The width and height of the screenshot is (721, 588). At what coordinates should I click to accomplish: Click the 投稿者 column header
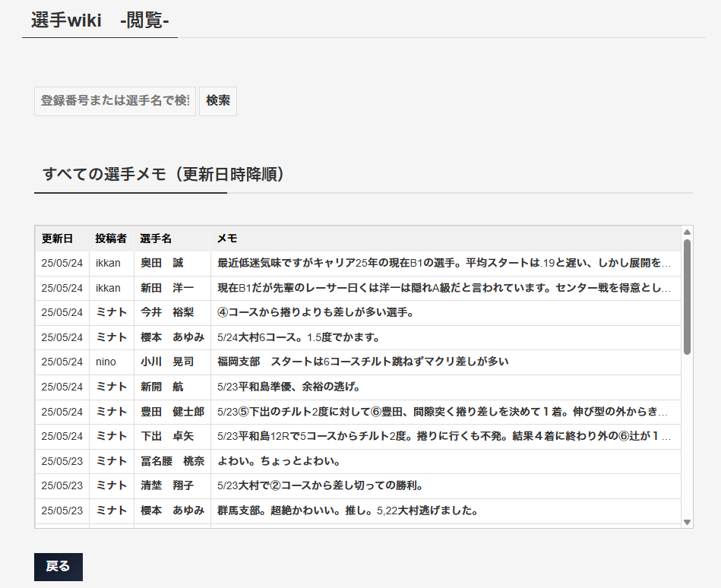coord(111,239)
